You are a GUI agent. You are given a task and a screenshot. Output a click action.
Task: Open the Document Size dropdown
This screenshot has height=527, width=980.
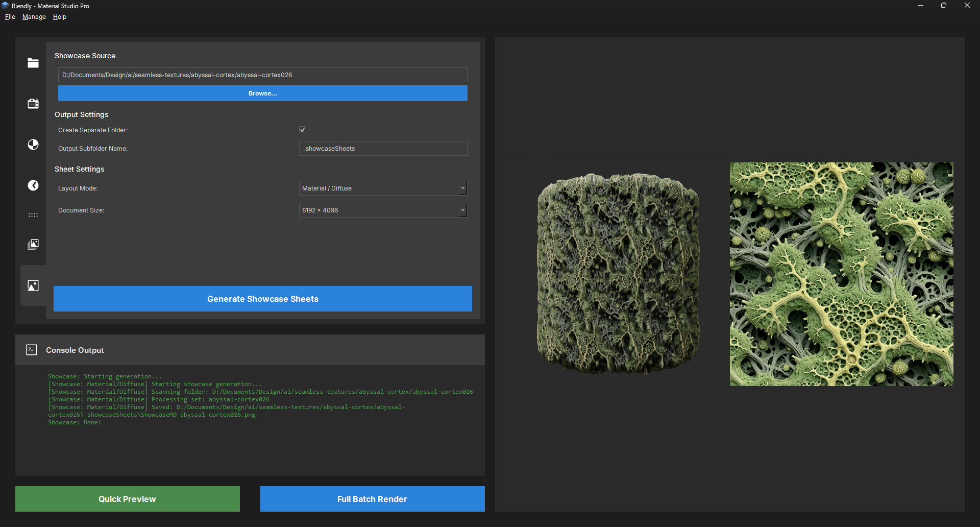383,210
